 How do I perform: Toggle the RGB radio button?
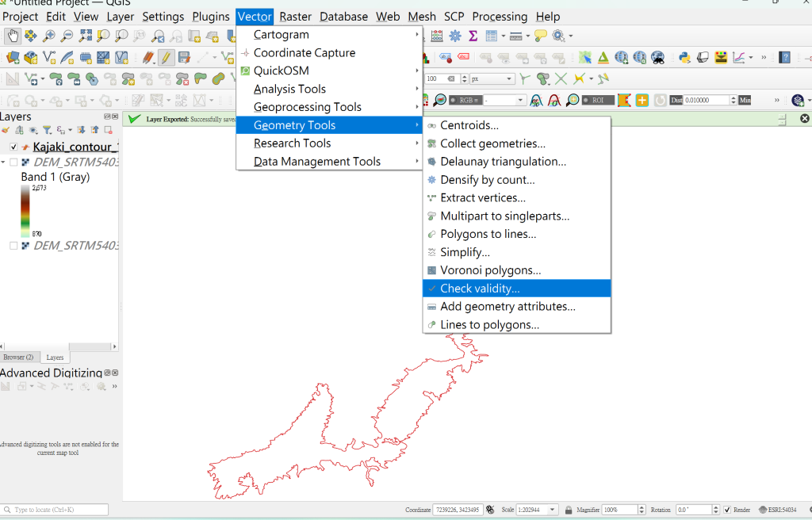(x=453, y=100)
